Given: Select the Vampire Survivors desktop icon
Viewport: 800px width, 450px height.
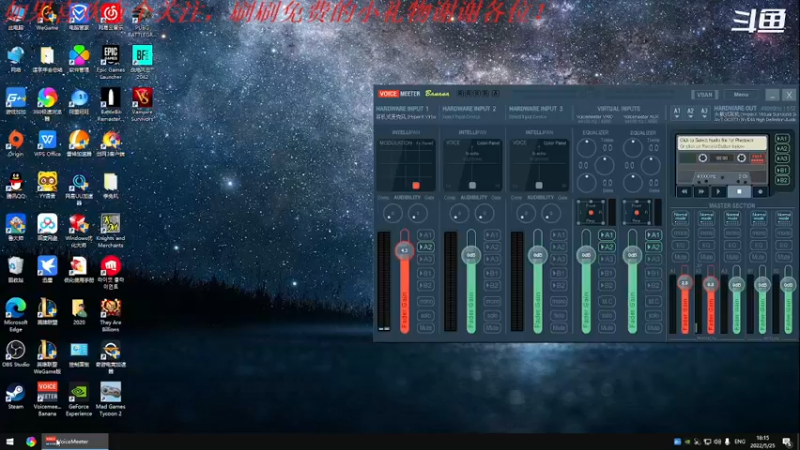Looking at the screenshot, I should tap(142, 105).
